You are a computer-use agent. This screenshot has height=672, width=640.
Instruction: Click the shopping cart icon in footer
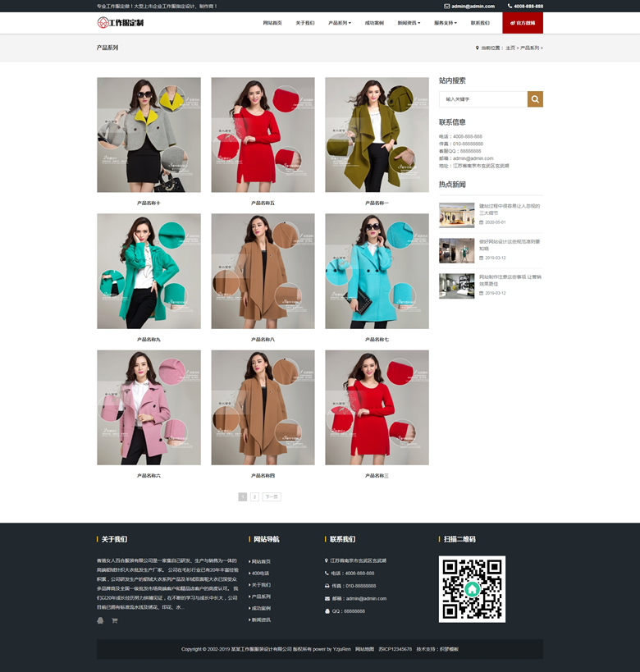(115, 620)
